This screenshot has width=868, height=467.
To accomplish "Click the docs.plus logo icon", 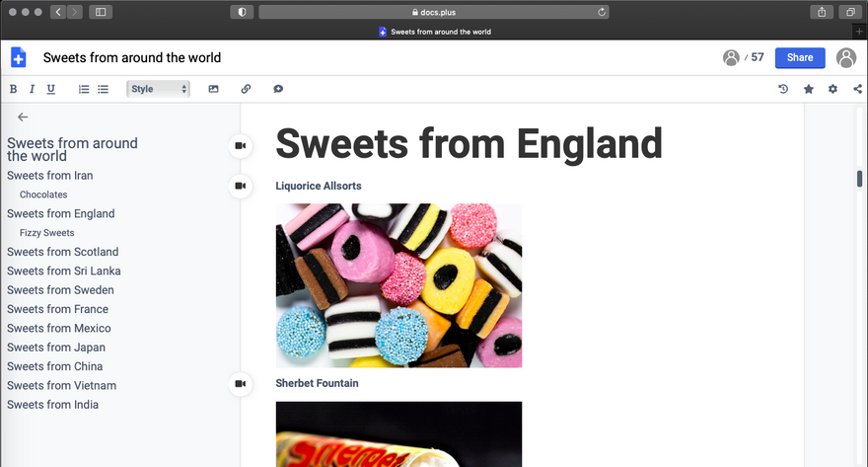I will tap(19, 57).
